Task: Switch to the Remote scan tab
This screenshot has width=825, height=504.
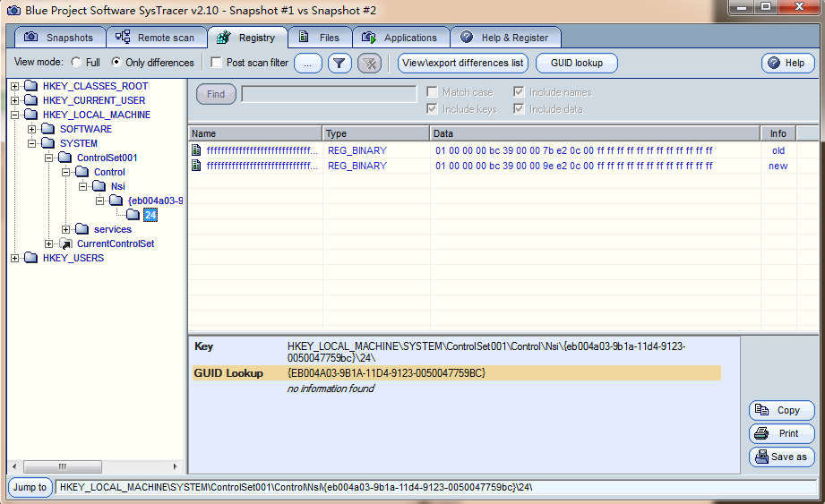Action: 156,38
